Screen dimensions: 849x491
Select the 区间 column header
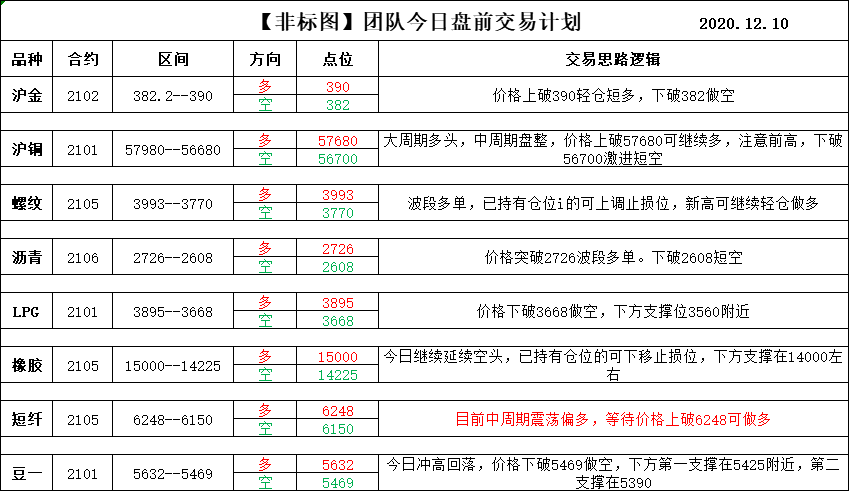click(173, 59)
